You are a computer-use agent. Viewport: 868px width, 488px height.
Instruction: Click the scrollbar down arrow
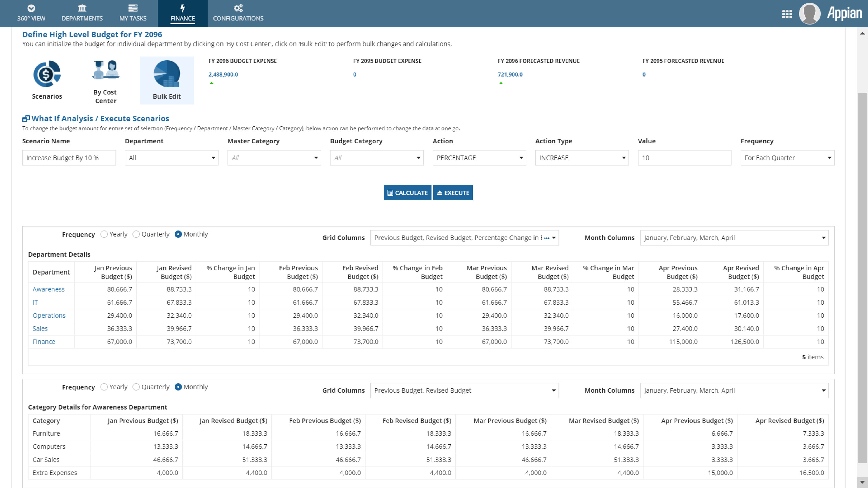pos(862,482)
